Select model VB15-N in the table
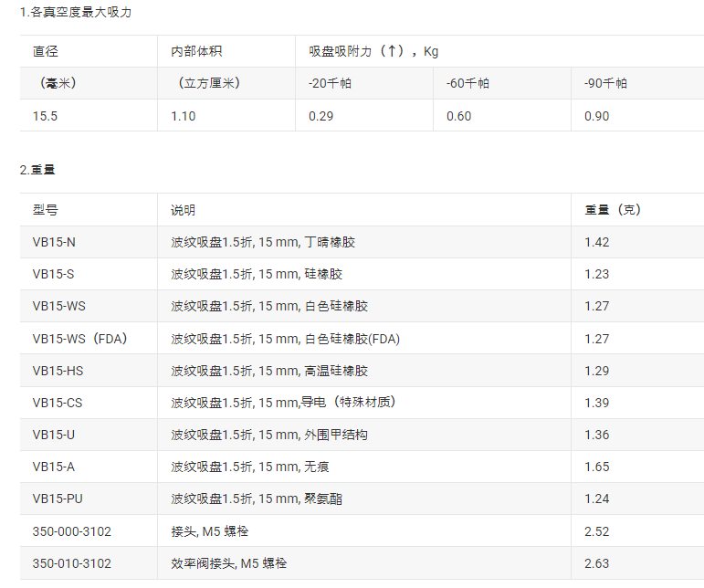 pos(54,242)
